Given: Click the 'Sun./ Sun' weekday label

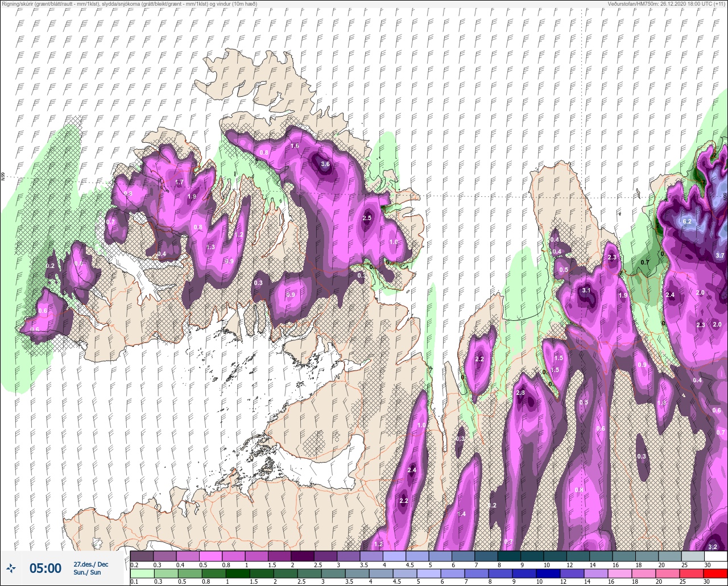Looking at the screenshot, I should coord(87,572).
